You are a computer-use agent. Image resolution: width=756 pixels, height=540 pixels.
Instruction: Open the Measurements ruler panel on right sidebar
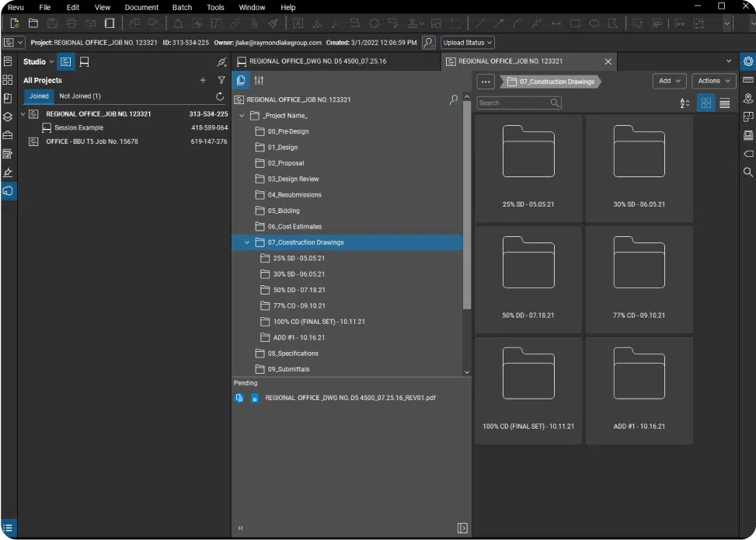[748, 80]
